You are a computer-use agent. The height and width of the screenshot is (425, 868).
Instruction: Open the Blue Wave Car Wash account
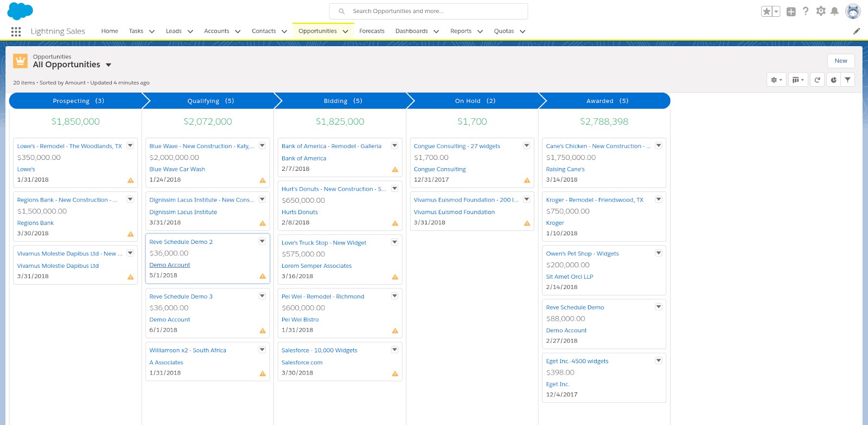pos(177,169)
